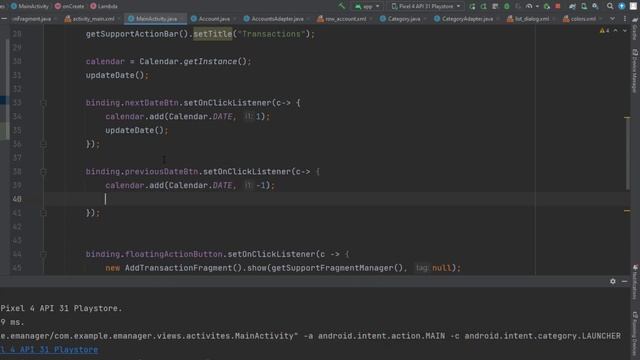Close the Account.java tab
The height and width of the screenshot is (360, 640).
pyautogui.click(x=235, y=19)
